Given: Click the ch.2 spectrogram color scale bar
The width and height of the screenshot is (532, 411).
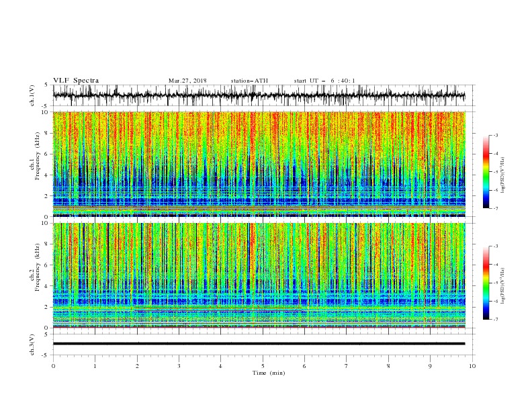Looking at the screenshot, I should (486, 283).
